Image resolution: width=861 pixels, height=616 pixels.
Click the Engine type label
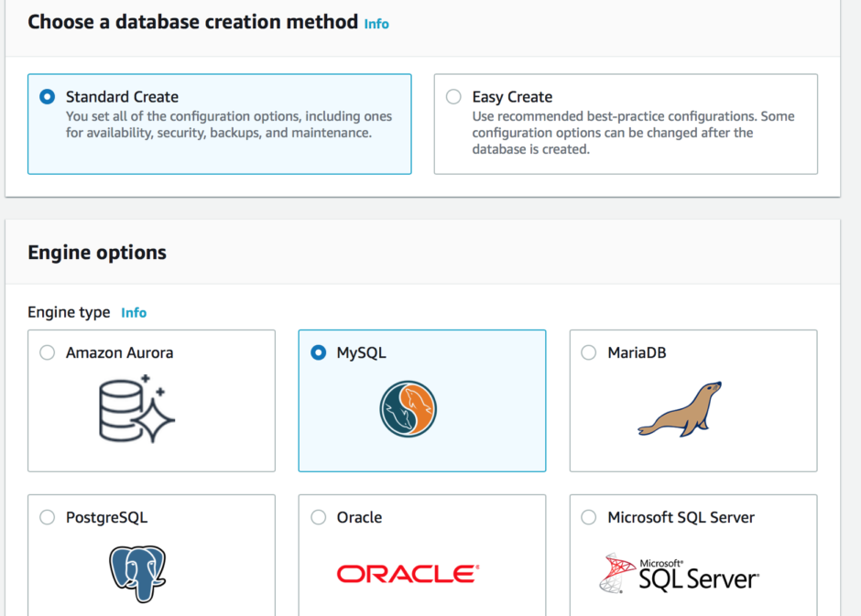70,313
